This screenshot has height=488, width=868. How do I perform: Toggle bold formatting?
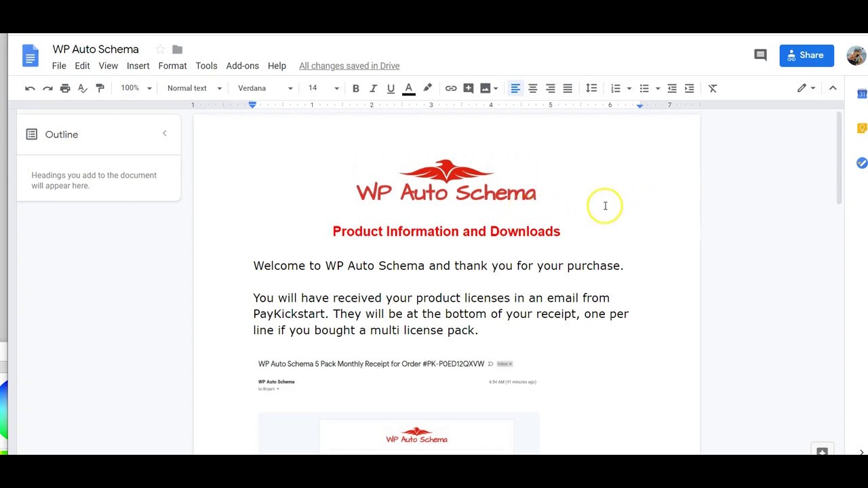coord(355,88)
